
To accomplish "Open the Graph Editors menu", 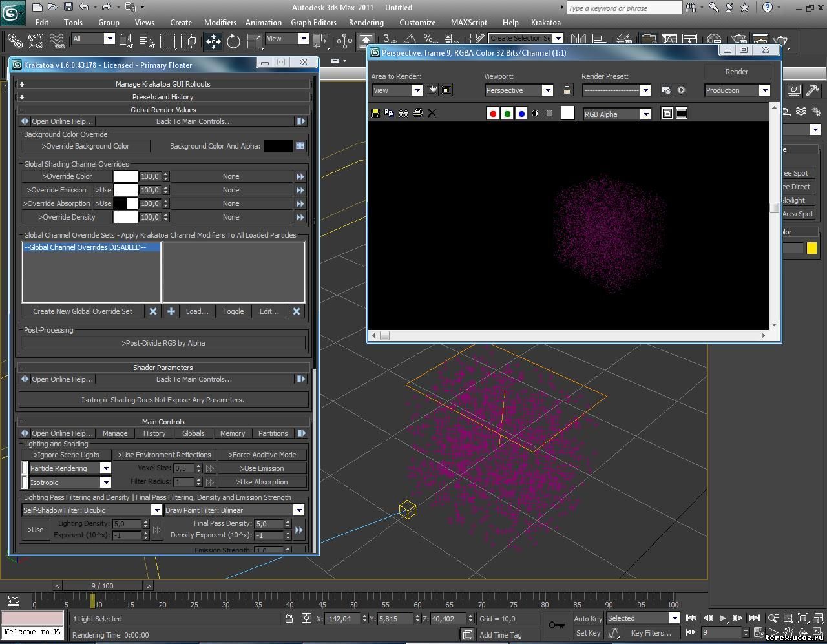I will coord(313,22).
